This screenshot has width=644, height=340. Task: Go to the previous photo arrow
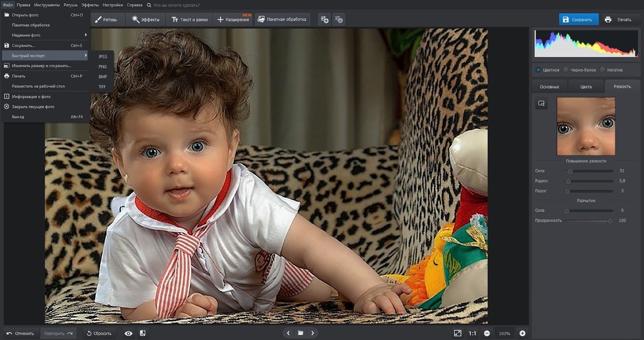point(289,333)
